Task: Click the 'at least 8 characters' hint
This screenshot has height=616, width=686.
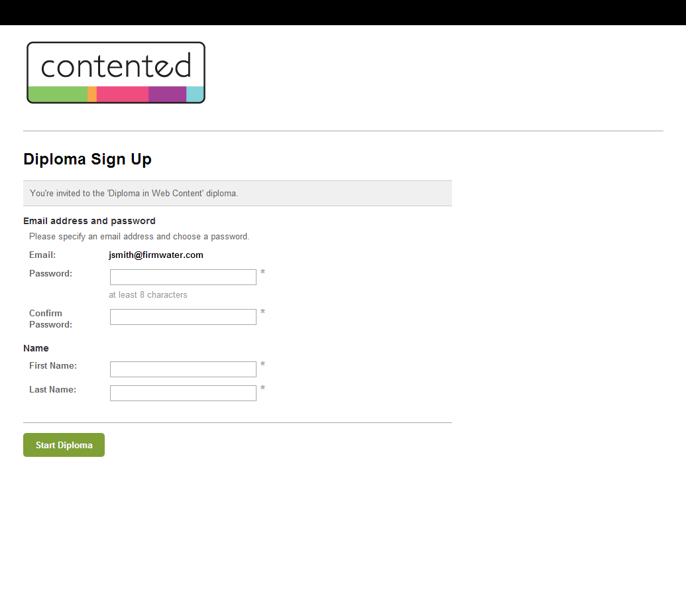Action: tap(148, 294)
